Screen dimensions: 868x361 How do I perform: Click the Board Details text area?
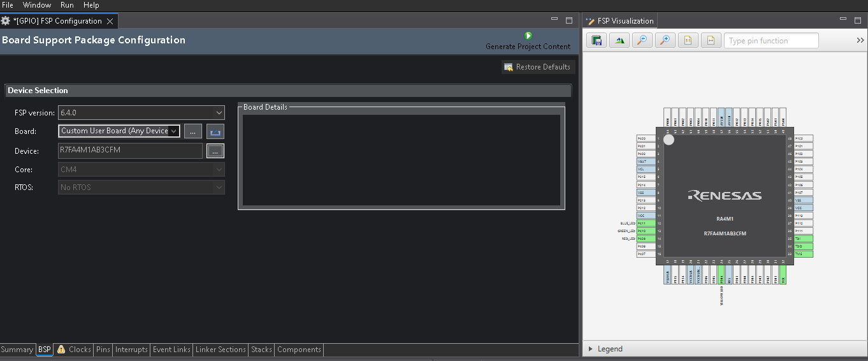pyautogui.click(x=401, y=160)
